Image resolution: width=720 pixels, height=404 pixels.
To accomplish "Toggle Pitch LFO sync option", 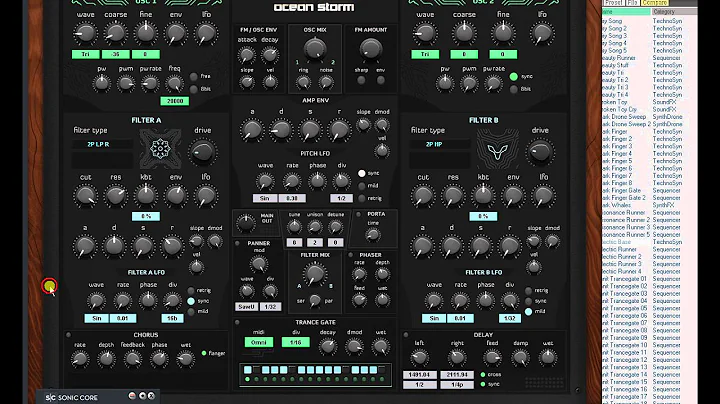I will click(362, 173).
